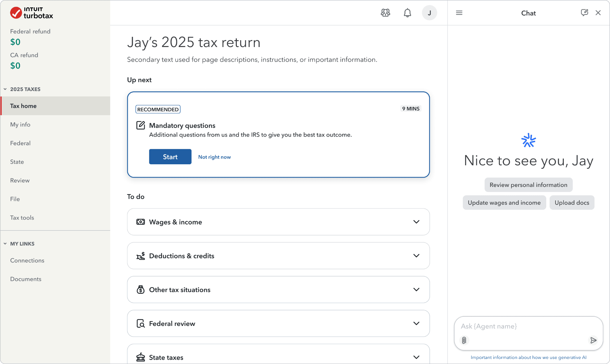Screen dimensions: 610x364
Task: Click the CA refund $0 amount
Action: [15, 65]
